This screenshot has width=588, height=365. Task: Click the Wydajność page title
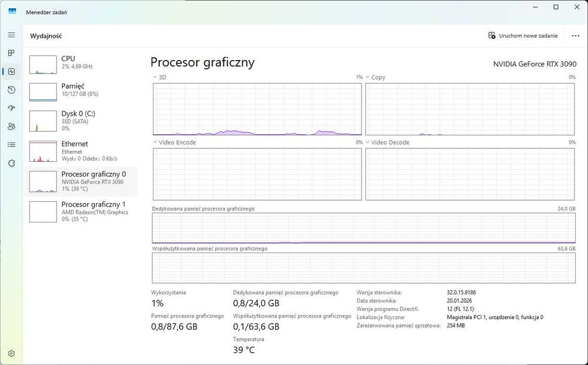(x=46, y=36)
